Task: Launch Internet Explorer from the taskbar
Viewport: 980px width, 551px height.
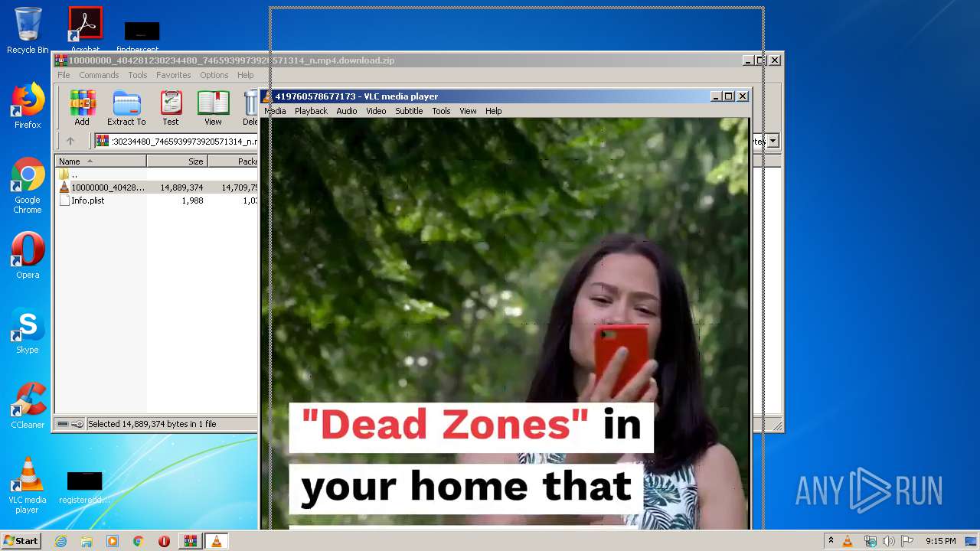Action: tap(60, 541)
